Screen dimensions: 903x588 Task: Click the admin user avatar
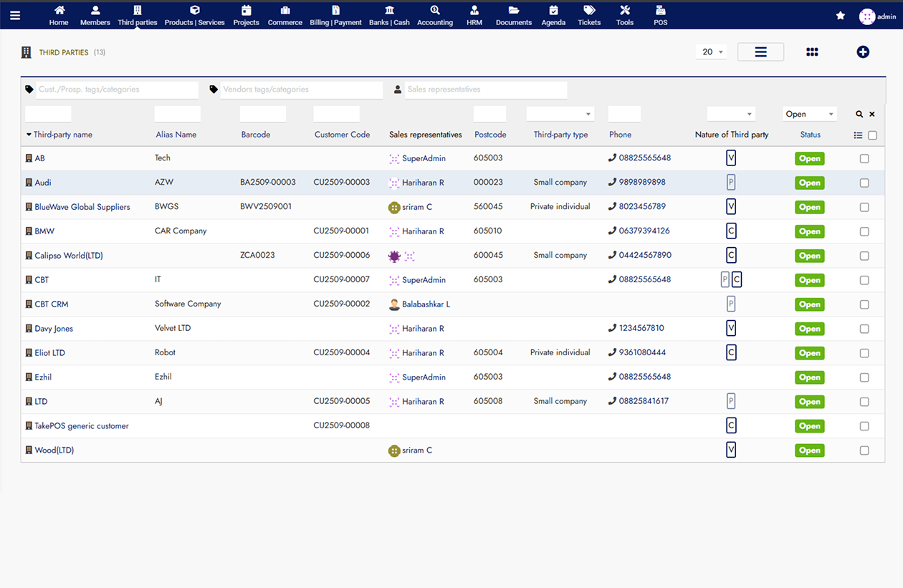(867, 16)
